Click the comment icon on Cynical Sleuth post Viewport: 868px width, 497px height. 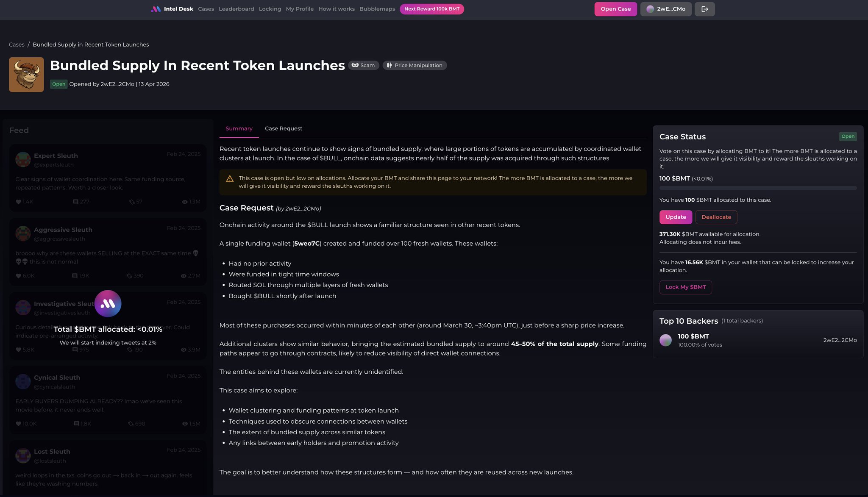coord(76,424)
